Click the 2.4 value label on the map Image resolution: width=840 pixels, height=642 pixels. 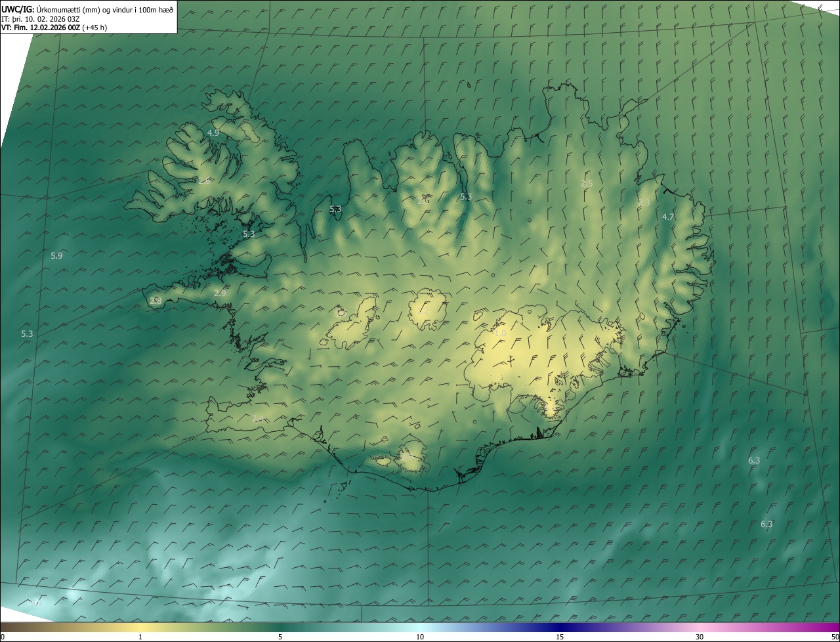tap(258, 418)
